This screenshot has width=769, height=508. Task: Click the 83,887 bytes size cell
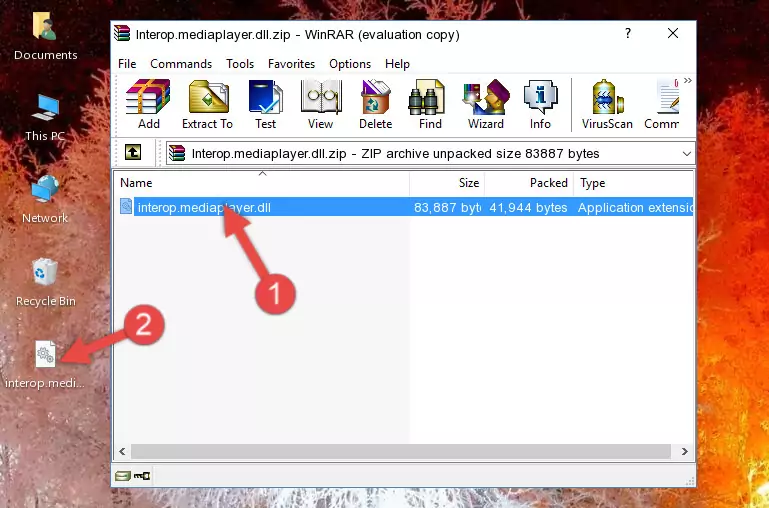tap(447, 207)
